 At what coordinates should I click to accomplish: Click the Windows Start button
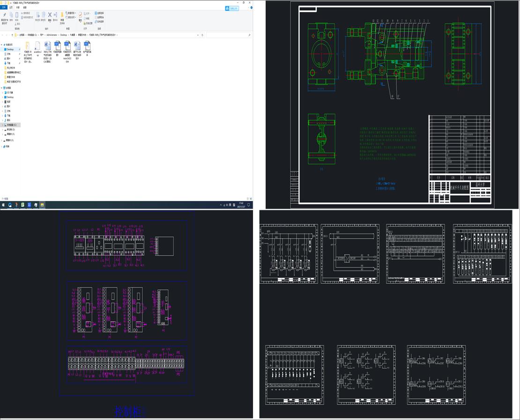(x=3, y=205)
